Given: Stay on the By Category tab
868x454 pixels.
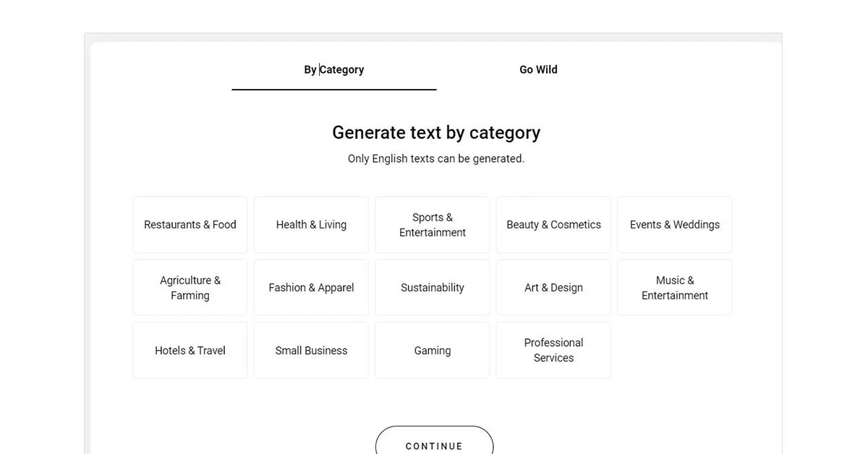Looking at the screenshot, I should 333,69.
